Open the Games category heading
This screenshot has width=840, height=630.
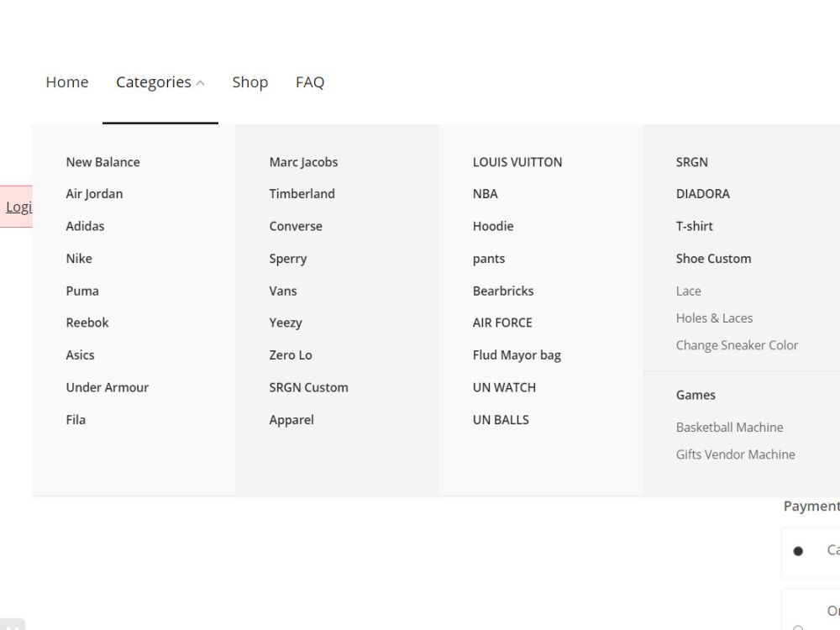point(696,395)
